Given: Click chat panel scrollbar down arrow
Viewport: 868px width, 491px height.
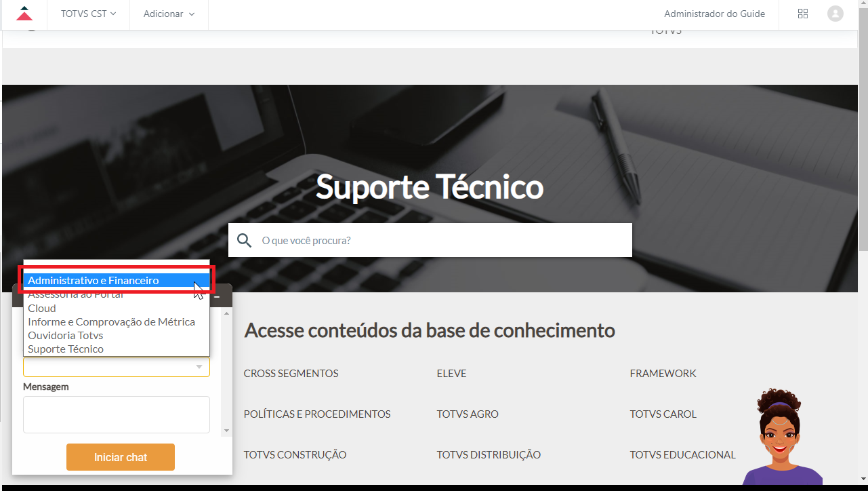Looking at the screenshot, I should click(226, 431).
